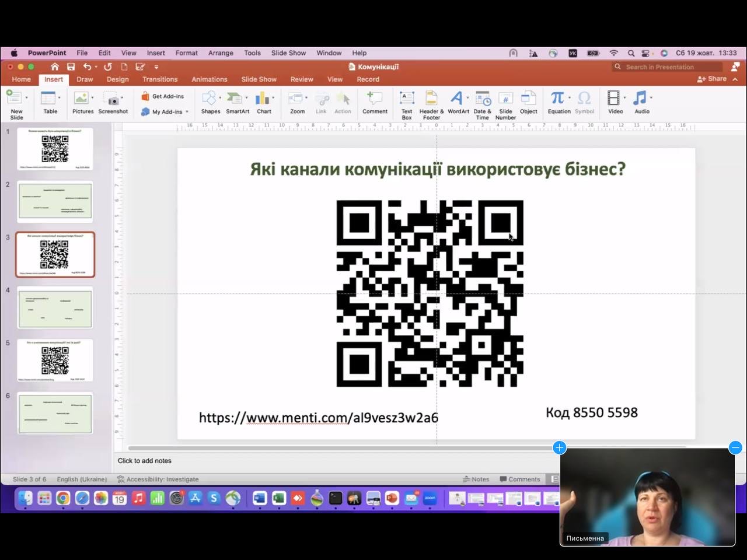Click the English (Ukraine) language indicator
This screenshot has height=560, width=747.
coord(82,479)
